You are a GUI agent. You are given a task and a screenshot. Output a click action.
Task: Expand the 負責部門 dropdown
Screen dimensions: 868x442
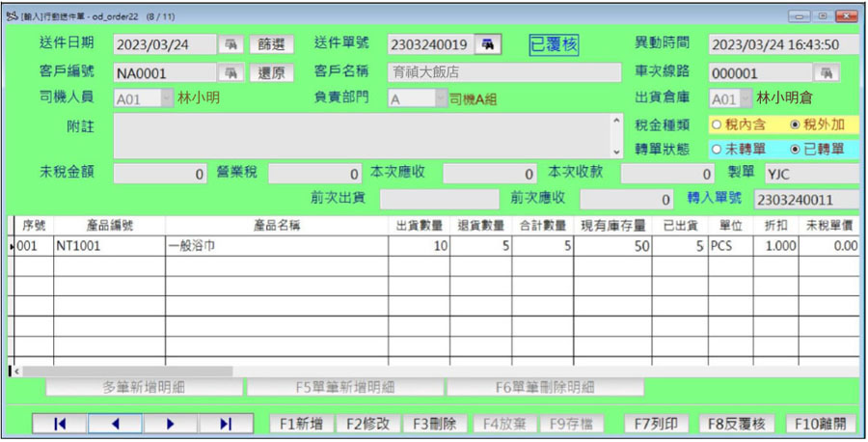click(x=441, y=98)
